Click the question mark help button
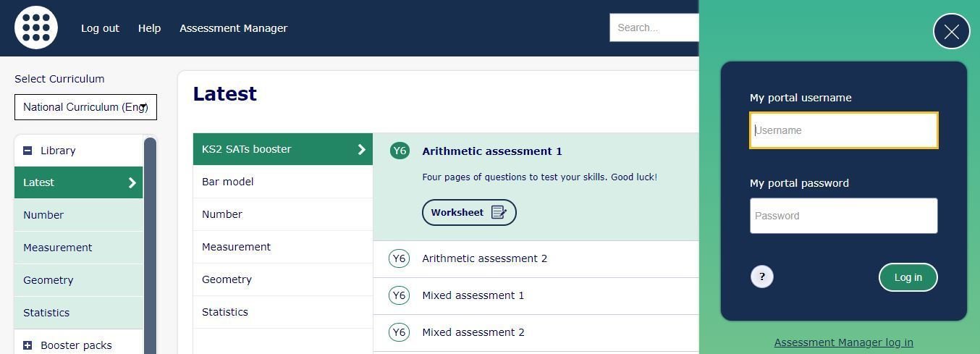The width and height of the screenshot is (980, 354). coord(762,277)
